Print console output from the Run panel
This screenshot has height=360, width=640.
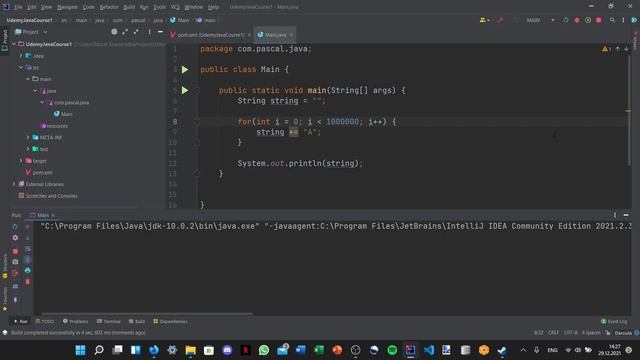coord(27,270)
